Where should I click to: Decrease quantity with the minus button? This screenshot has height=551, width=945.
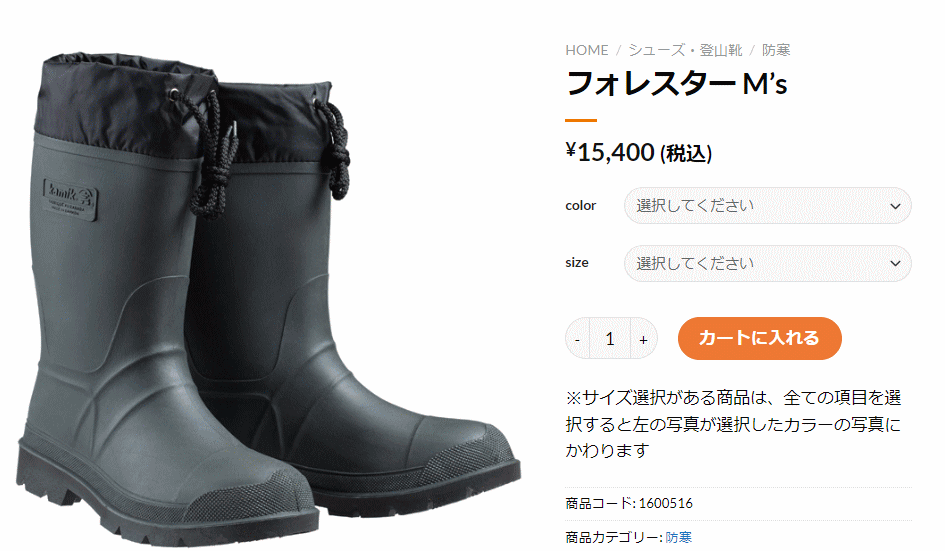[x=577, y=339]
